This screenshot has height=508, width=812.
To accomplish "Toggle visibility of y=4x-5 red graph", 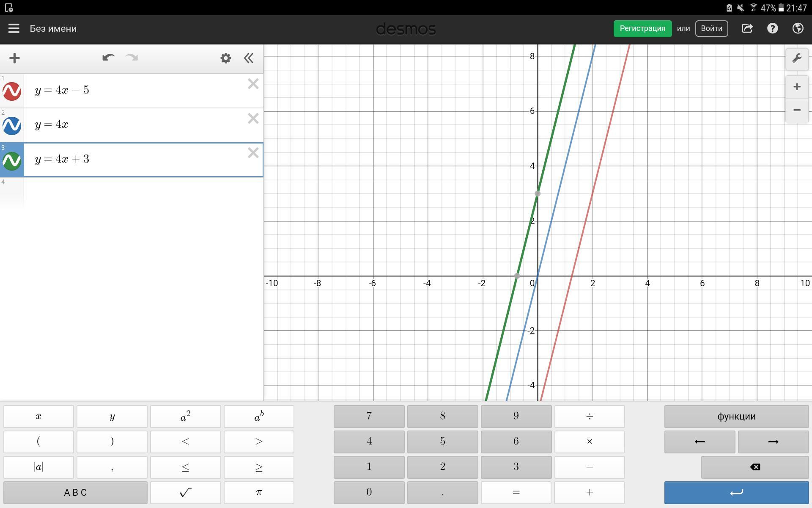I will 12,91.
